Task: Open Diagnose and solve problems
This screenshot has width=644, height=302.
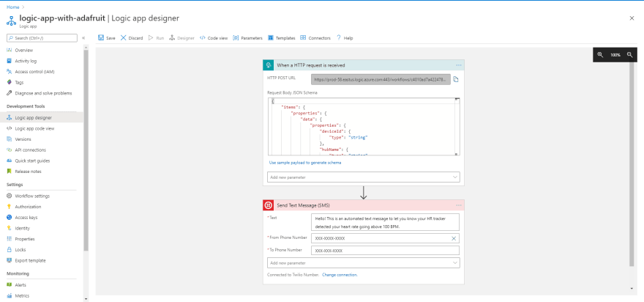Action: [x=42, y=93]
